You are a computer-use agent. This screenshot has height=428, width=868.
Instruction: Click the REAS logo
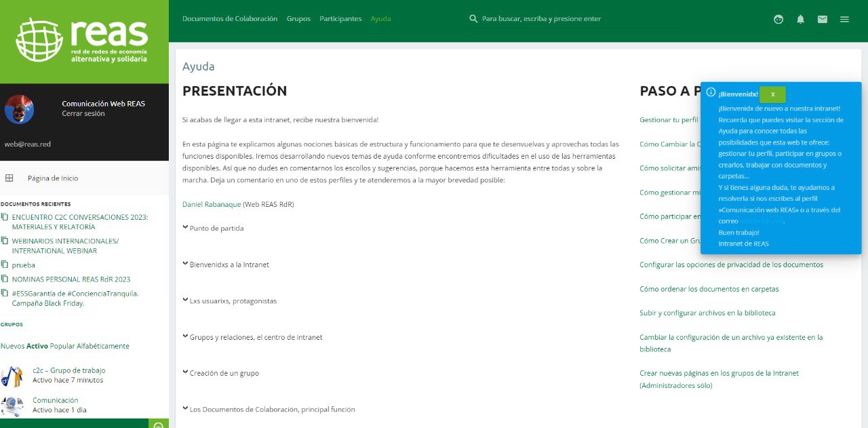83,41
